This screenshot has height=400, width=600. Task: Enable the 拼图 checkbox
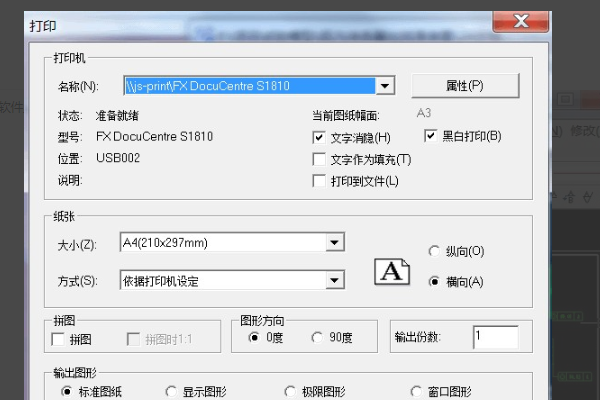[x=58, y=339]
